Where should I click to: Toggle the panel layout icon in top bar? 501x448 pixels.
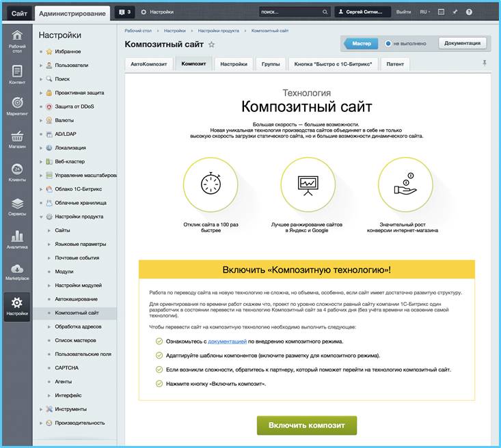(x=441, y=12)
